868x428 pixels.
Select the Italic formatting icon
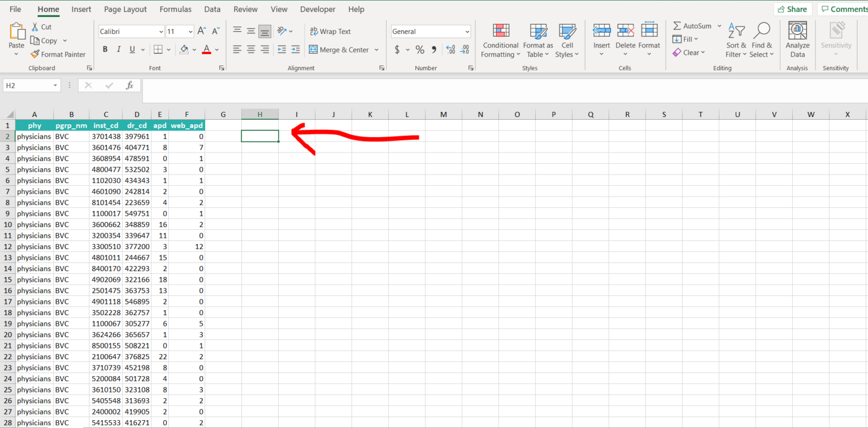(x=118, y=49)
